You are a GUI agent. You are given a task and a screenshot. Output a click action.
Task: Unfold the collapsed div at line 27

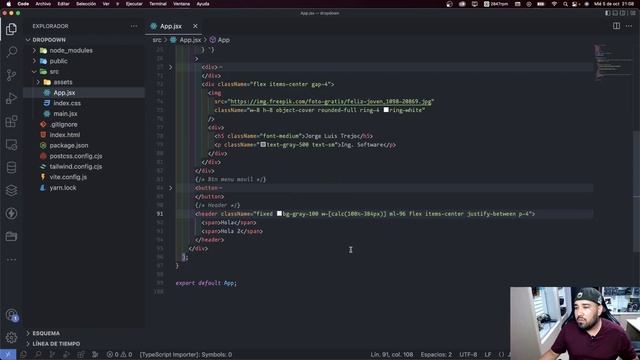(171, 67)
